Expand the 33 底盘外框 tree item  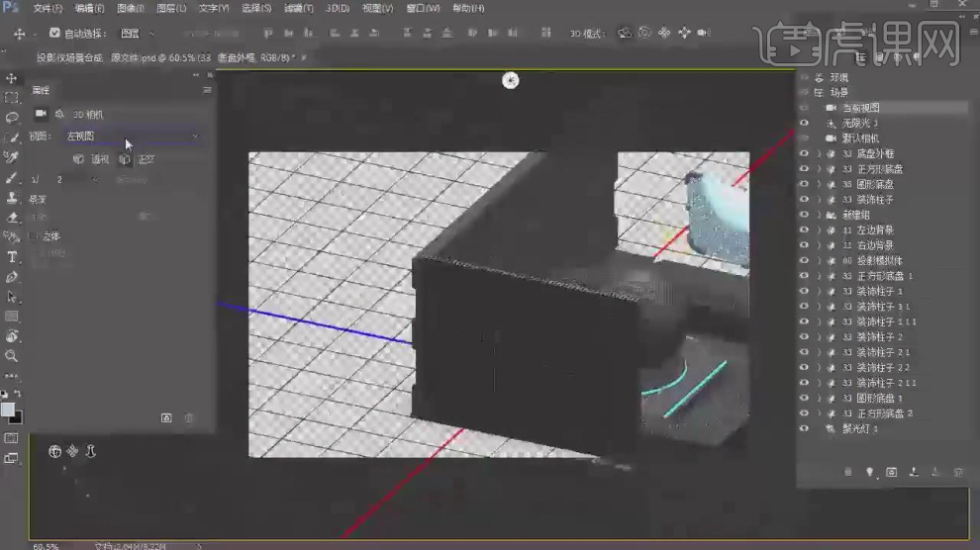819,153
